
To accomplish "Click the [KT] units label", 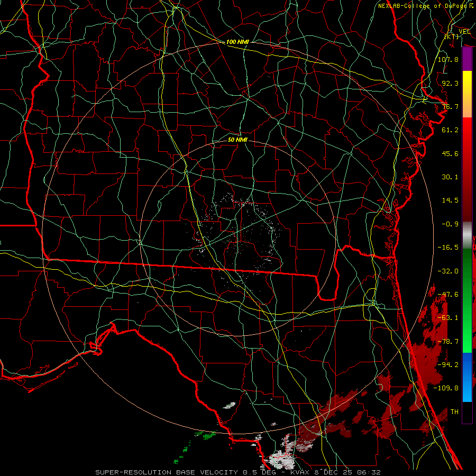I will point(452,36).
